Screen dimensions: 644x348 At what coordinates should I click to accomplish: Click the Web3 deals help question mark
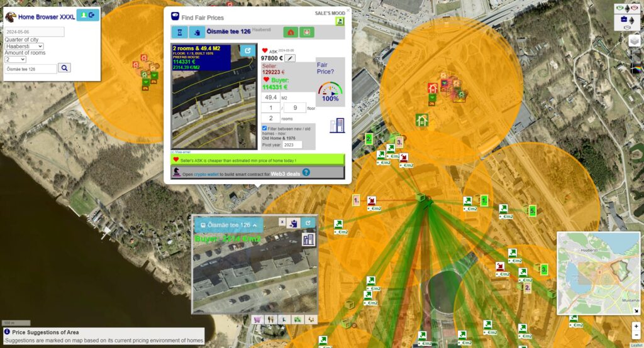(x=306, y=172)
